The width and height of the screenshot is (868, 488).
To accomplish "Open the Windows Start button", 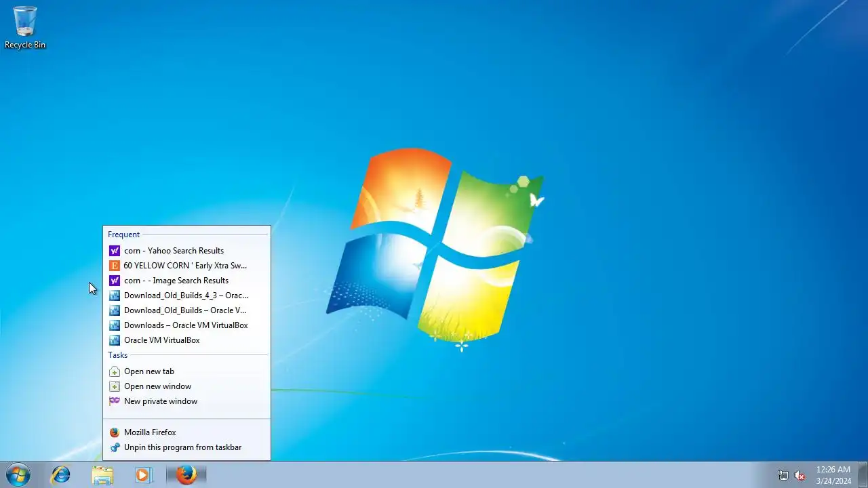I will (x=18, y=474).
